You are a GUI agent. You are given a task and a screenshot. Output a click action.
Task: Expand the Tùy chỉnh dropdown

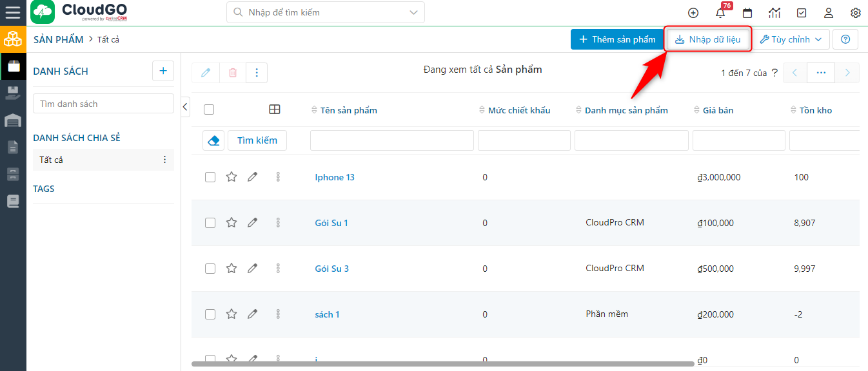791,39
